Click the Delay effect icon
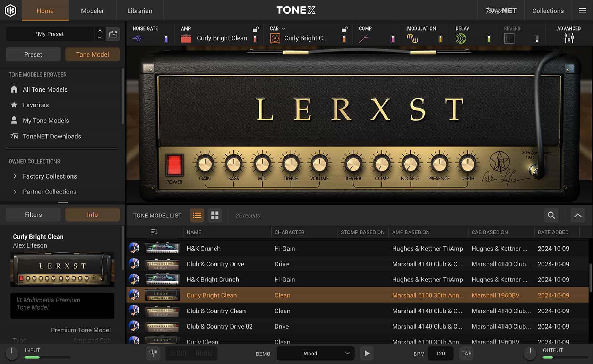Viewport: 593px width, 364px height. pos(461,38)
